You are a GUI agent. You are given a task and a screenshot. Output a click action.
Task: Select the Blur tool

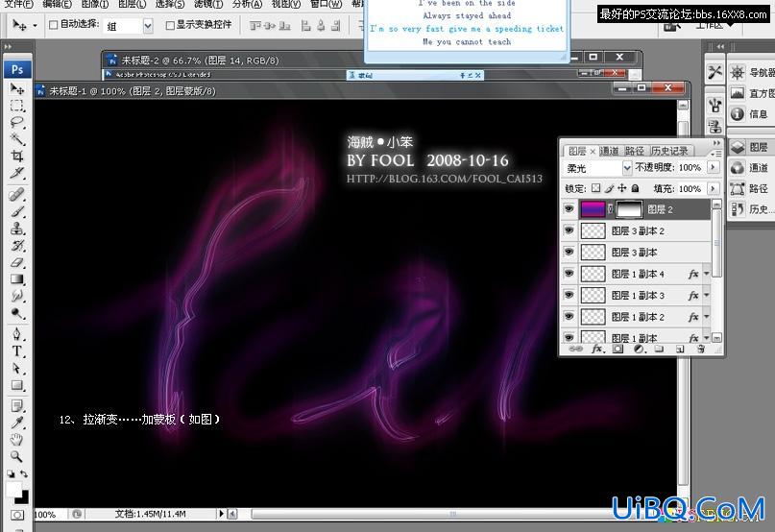pyautogui.click(x=17, y=296)
